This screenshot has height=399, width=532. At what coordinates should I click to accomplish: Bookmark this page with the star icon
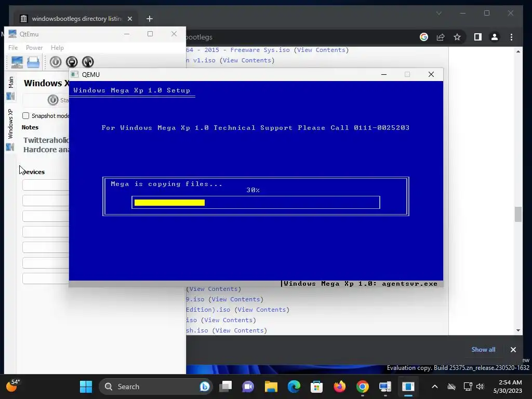click(457, 37)
